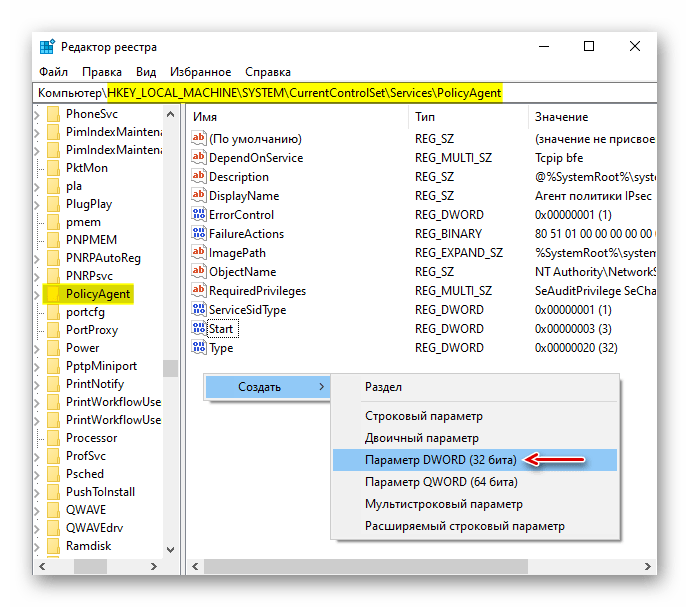Choose Параметр DWORD (32 бита) from submenu
This screenshot has width=689, height=607.
440,460
